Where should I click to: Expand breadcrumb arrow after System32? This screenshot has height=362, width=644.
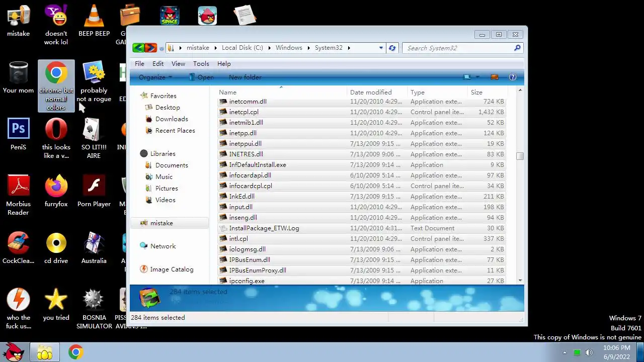tap(349, 48)
